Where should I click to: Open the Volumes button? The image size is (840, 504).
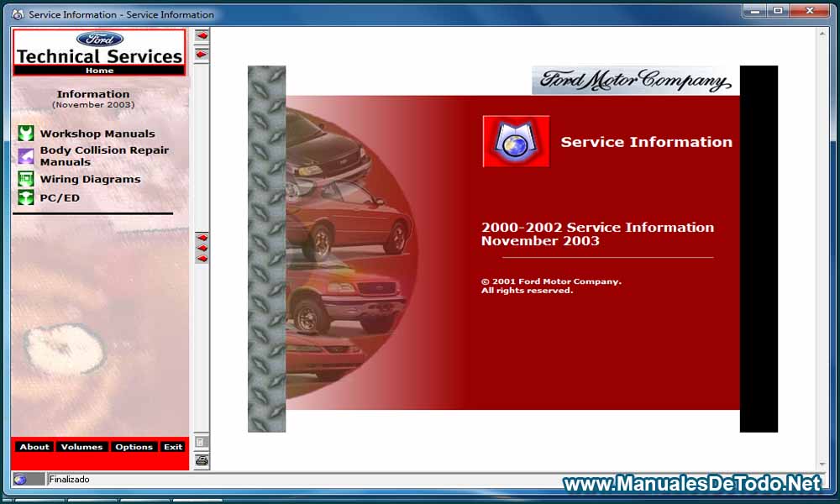pyautogui.click(x=81, y=447)
